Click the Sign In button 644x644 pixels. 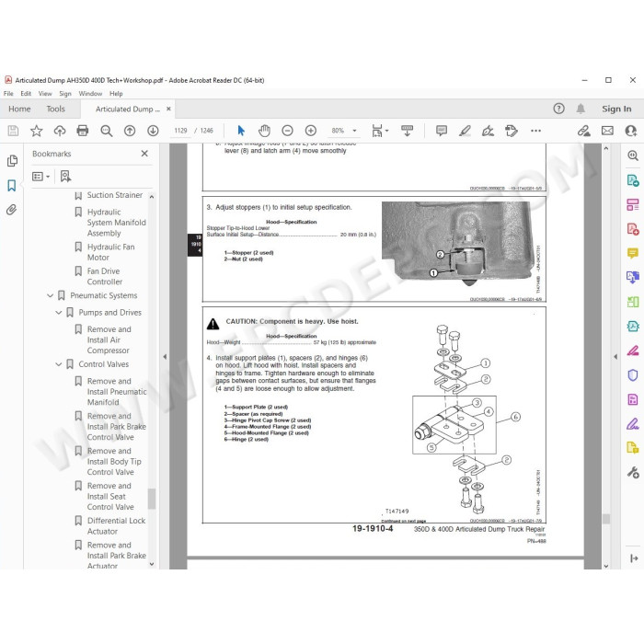[x=616, y=109]
